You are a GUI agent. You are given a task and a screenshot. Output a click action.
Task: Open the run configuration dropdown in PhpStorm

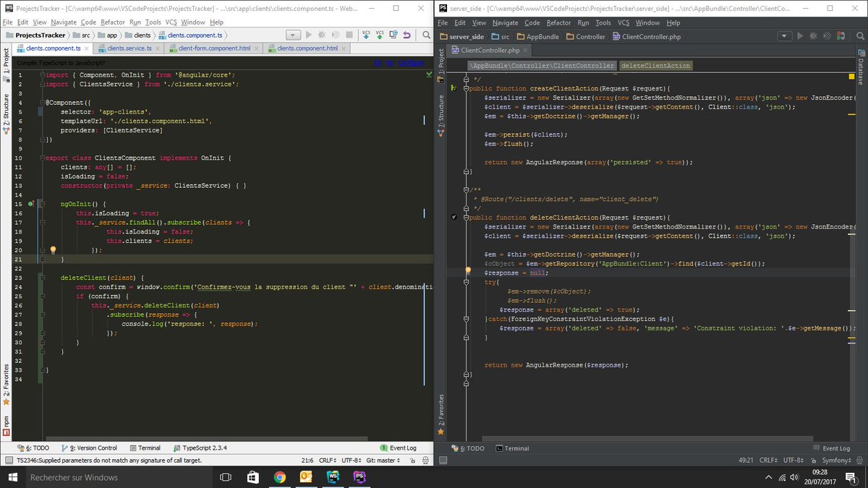[x=784, y=35]
